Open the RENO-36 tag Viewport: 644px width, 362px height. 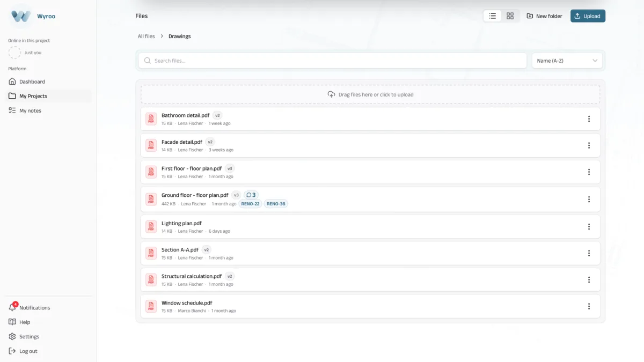276,204
